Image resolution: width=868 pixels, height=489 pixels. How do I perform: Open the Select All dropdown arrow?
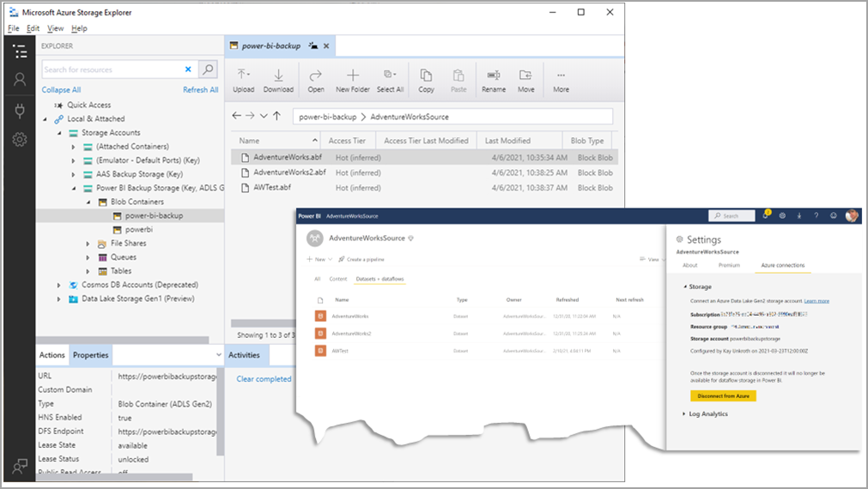tap(395, 75)
